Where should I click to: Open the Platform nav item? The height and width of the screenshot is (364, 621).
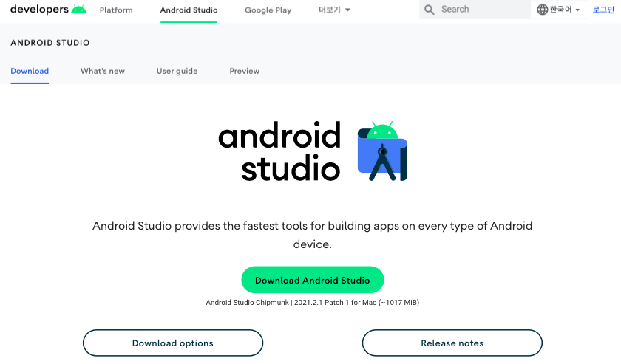(116, 10)
